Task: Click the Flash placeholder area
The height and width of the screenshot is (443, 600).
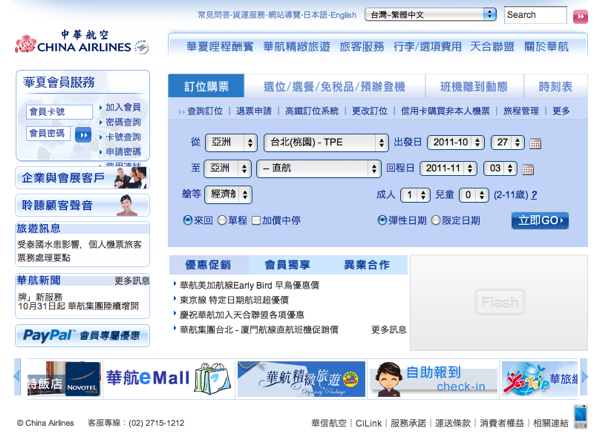Action: [x=499, y=302]
